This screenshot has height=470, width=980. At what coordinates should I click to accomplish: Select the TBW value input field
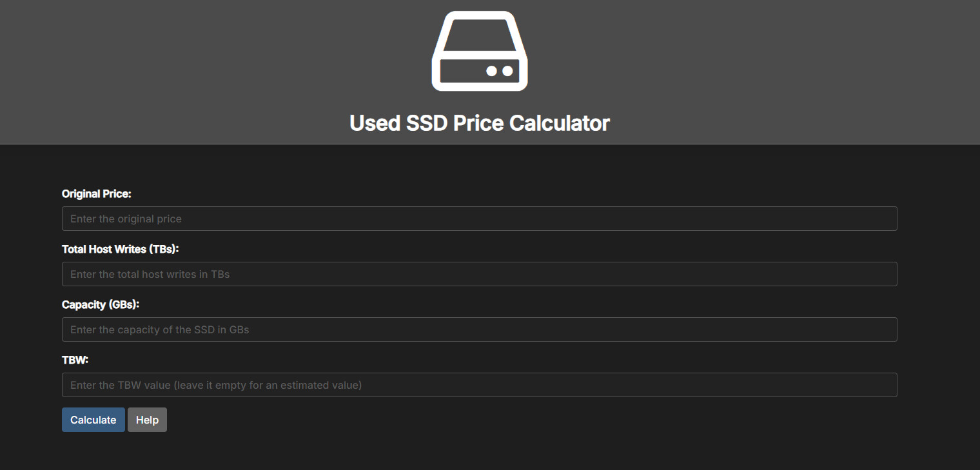tap(480, 385)
